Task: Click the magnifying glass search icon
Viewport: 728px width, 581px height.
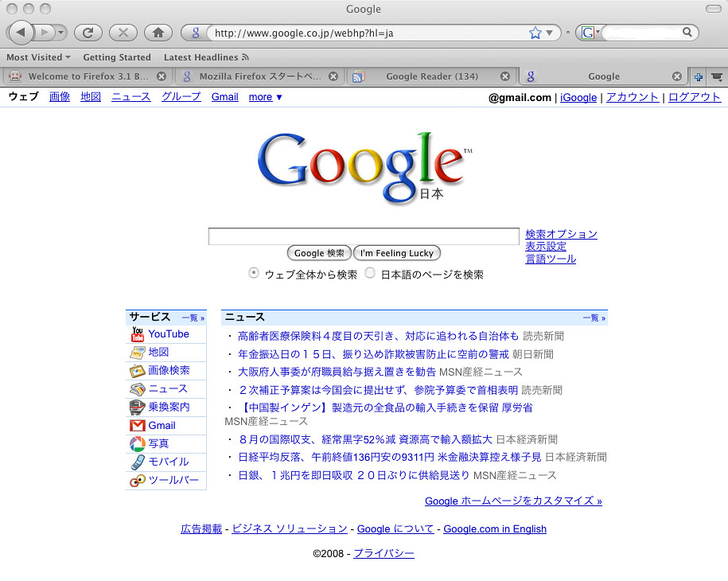Action: coord(687,32)
